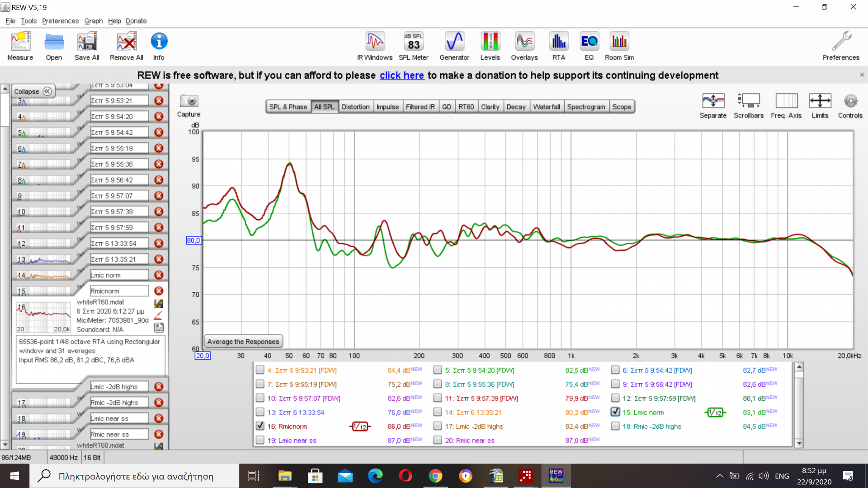Click Average the Responses button
Screen dimensions: 868x488
click(243, 342)
